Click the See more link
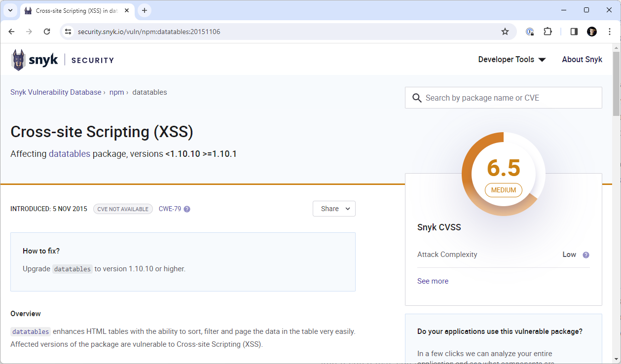Viewport: 621px width, 364px height. [x=433, y=281]
